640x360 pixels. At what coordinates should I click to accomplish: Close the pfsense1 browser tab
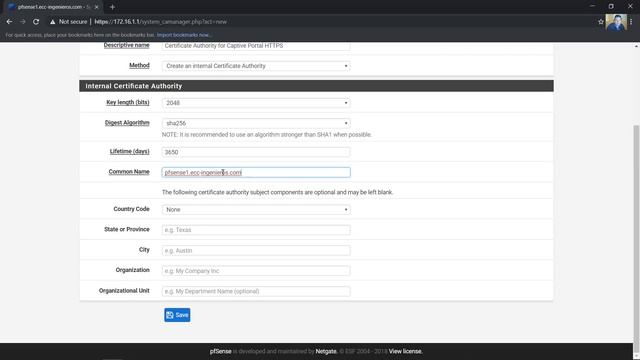tap(96, 7)
